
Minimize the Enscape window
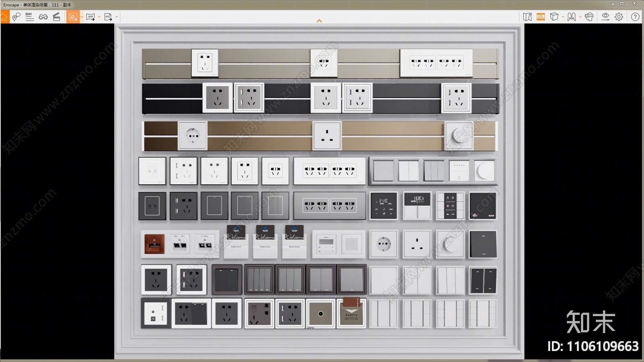613,4
